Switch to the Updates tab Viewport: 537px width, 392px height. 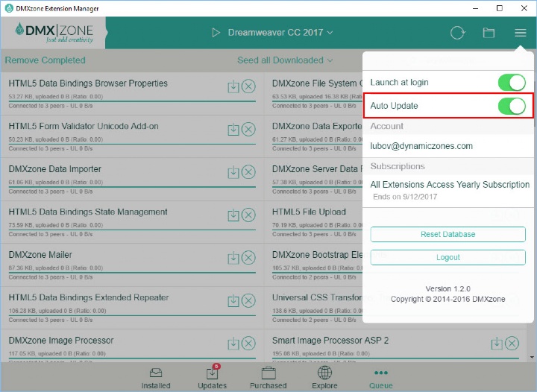tap(212, 378)
